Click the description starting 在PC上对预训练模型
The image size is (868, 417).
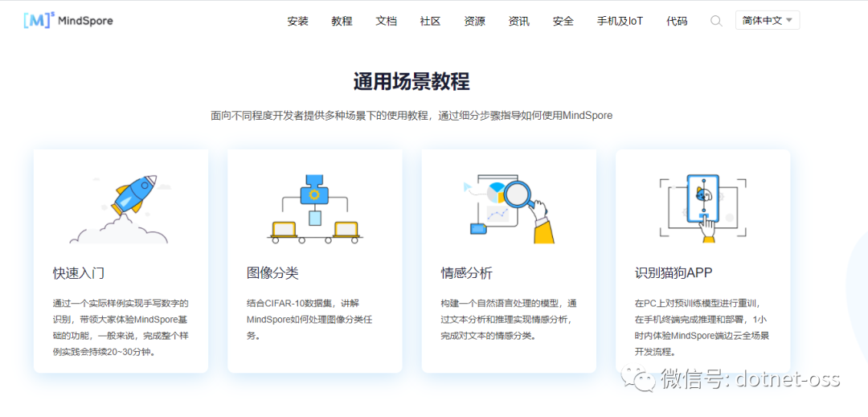click(x=703, y=327)
